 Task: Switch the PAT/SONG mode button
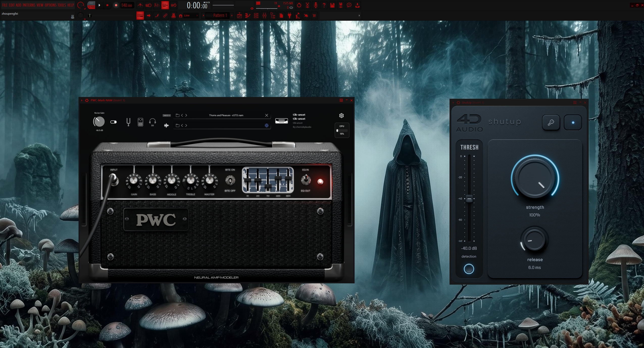(x=91, y=5)
